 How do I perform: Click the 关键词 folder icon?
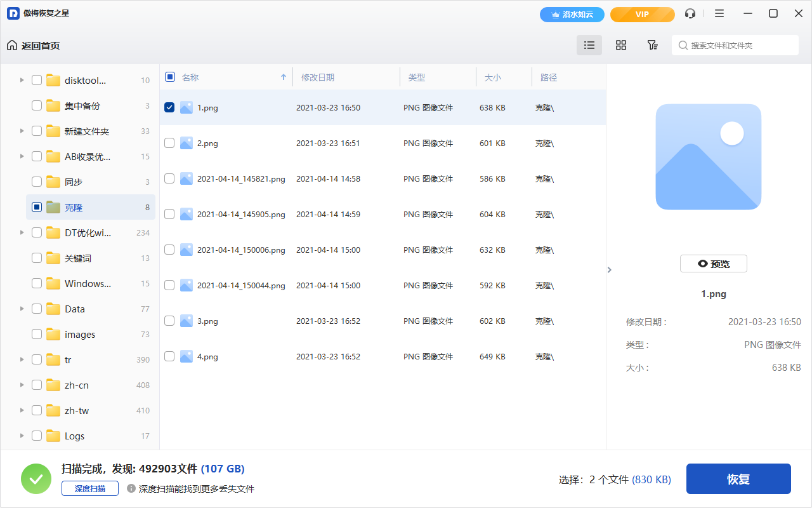(x=53, y=258)
